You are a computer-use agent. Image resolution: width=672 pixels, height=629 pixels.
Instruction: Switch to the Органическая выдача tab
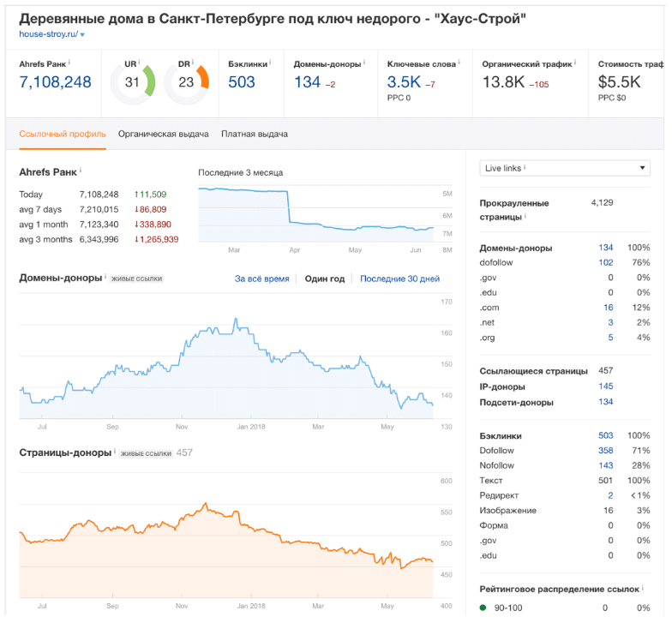[x=163, y=134]
